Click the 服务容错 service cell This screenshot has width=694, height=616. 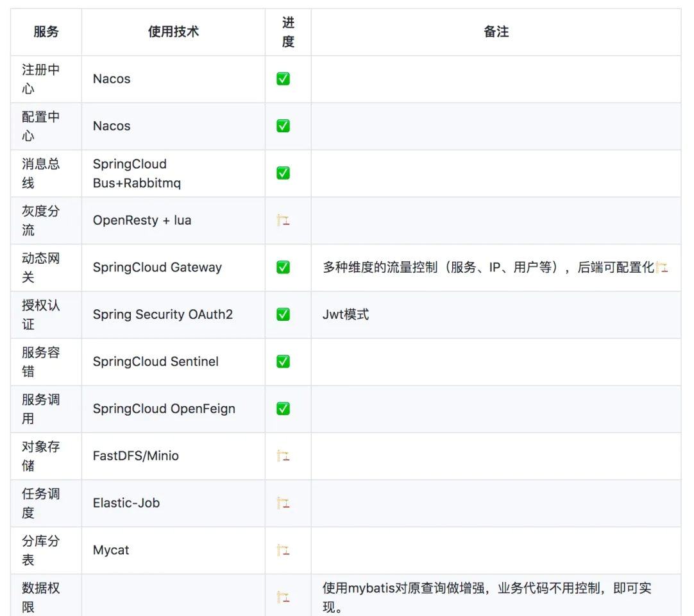[x=46, y=362]
